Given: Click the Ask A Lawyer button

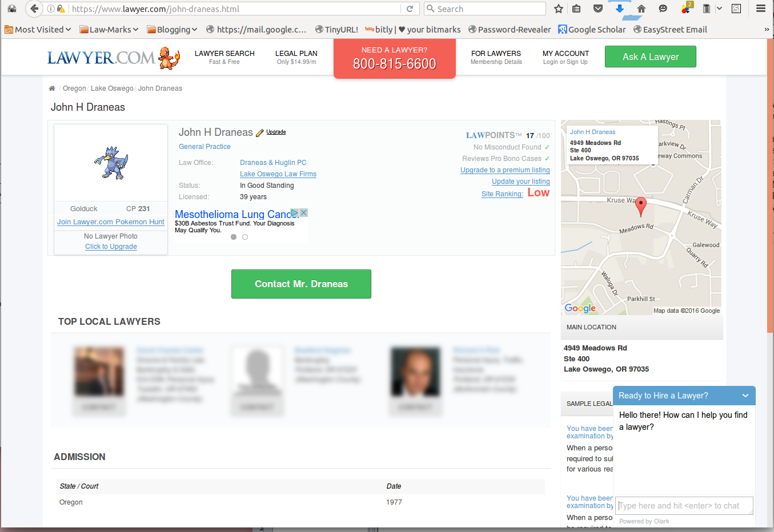Looking at the screenshot, I should click(651, 57).
